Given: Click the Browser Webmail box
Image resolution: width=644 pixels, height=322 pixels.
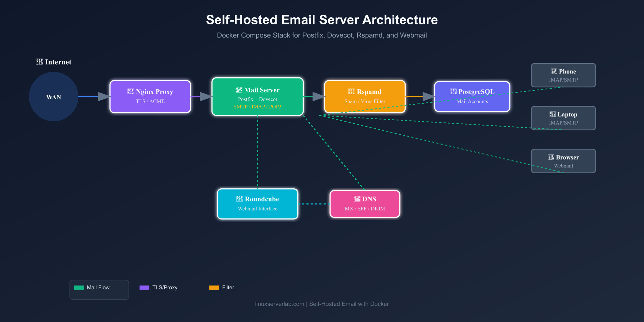Looking at the screenshot, I should click(x=563, y=161).
